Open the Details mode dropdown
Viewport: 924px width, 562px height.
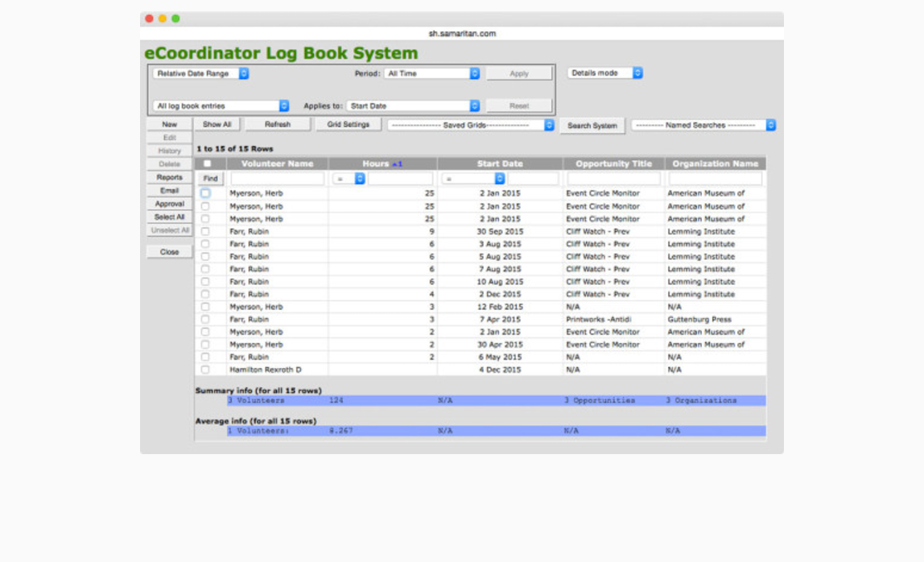(604, 73)
